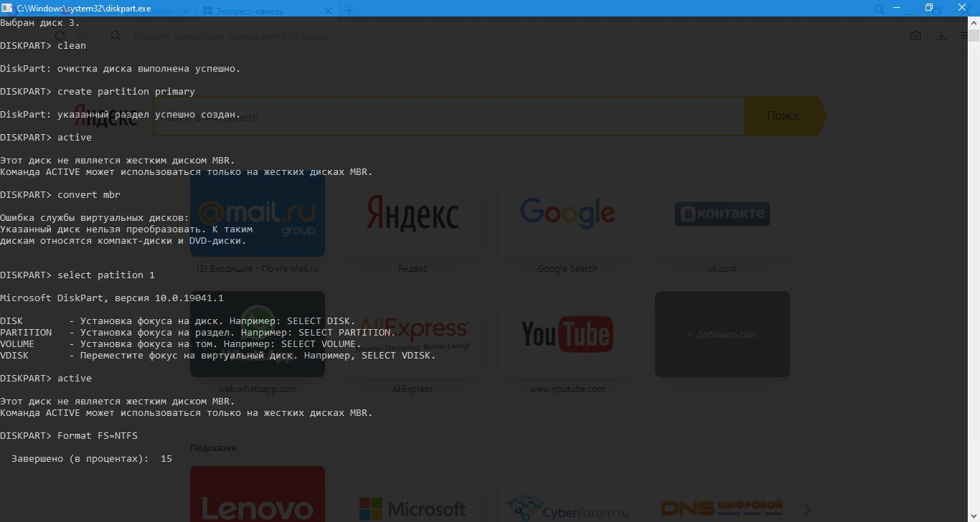Close the diskpart console window
The image size is (980, 522).
(963, 8)
